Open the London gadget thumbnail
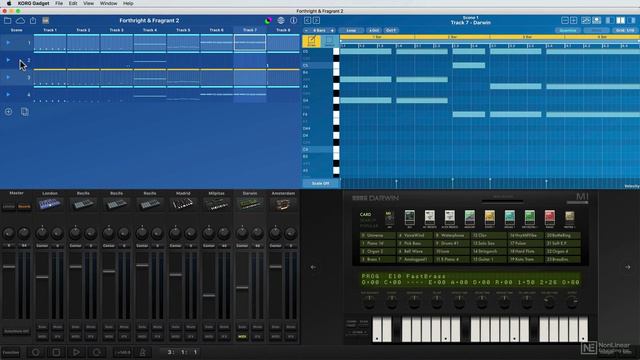This screenshot has height=360, width=640. (50, 204)
